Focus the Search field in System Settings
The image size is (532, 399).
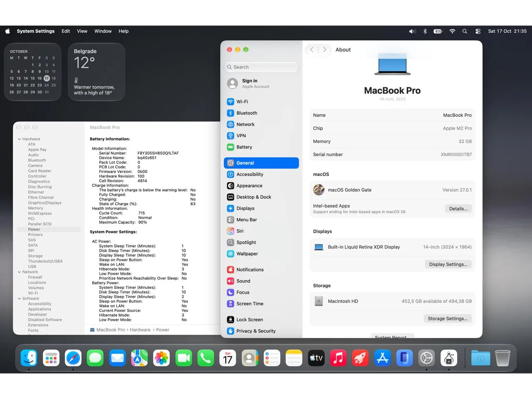[261, 67]
